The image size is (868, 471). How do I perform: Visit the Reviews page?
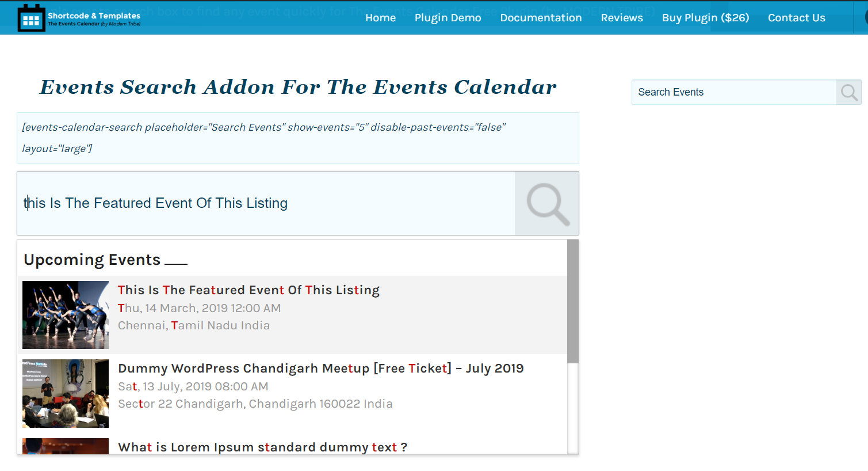622,17
